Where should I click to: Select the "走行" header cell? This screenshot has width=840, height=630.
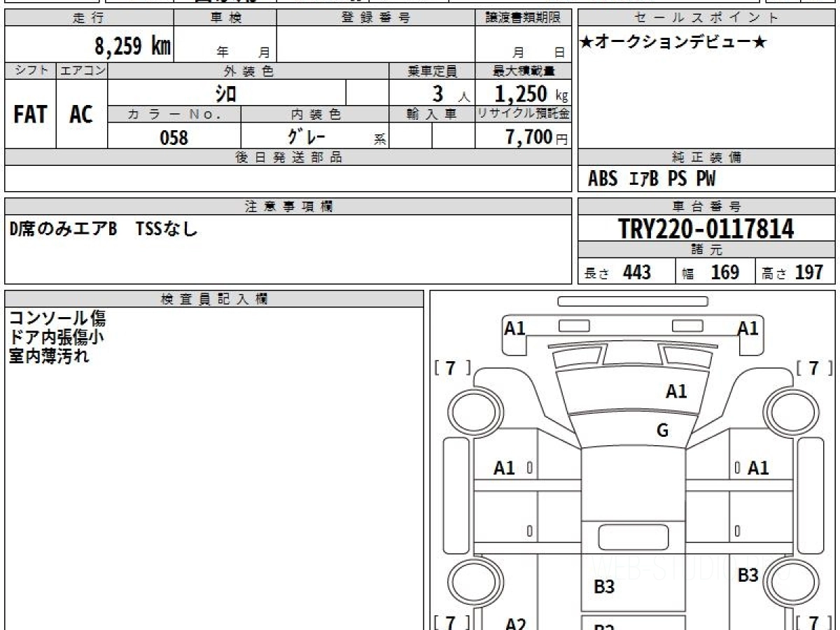point(89,18)
